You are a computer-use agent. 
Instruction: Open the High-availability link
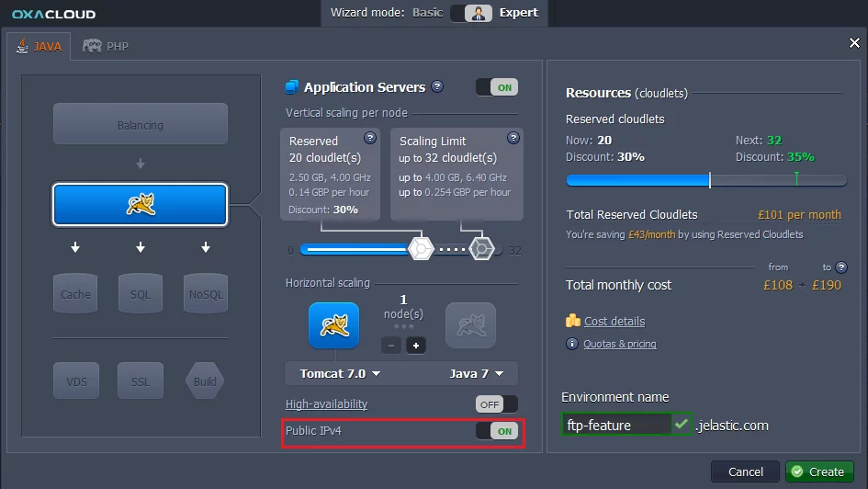[327, 404]
